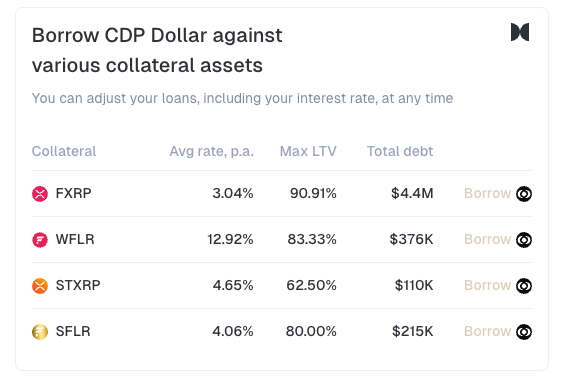Sort by the Collateral column header
This screenshot has width=562, height=377.
(64, 151)
